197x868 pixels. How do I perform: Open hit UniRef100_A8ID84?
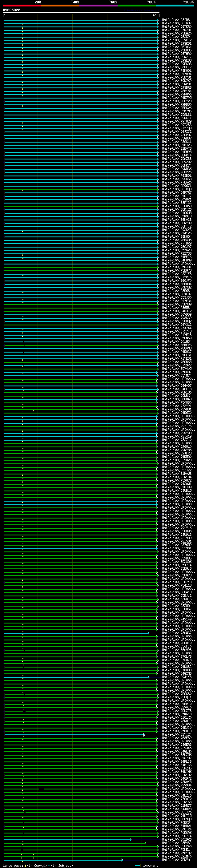[177, 20]
